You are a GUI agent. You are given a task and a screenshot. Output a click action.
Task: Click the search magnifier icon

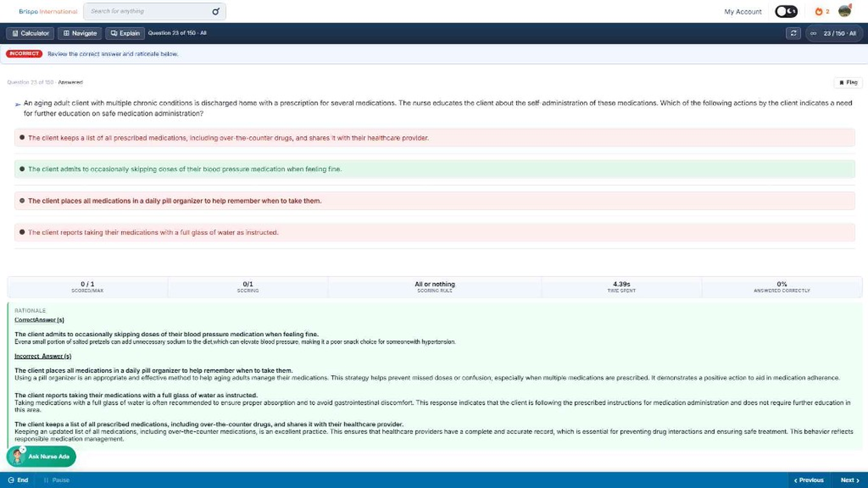[216, 11]
